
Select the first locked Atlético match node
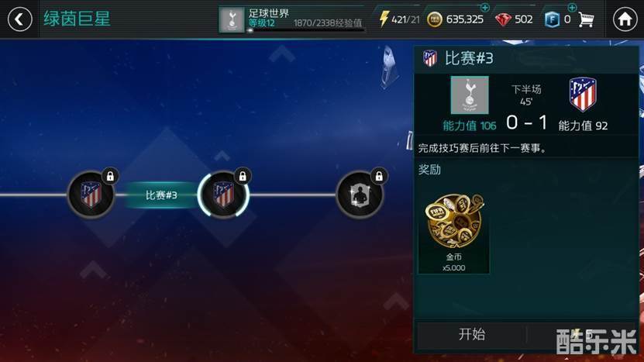pyautogui.click(x=91, y=195)
